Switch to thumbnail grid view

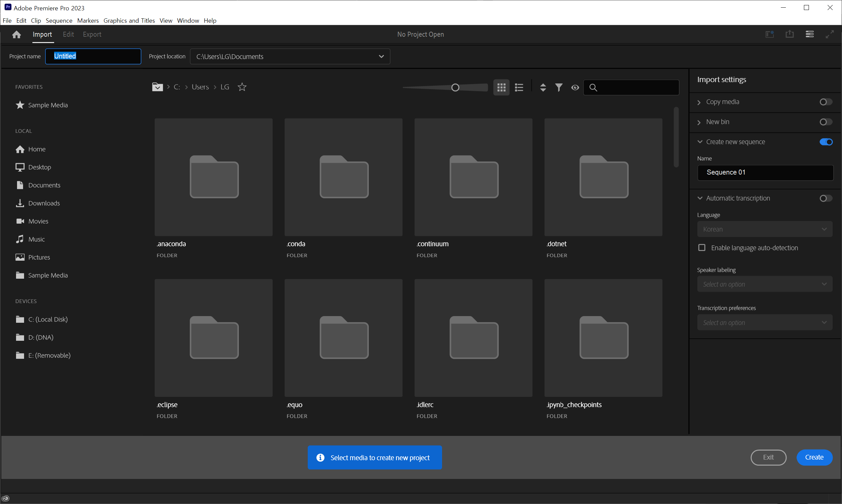[501, 87]
